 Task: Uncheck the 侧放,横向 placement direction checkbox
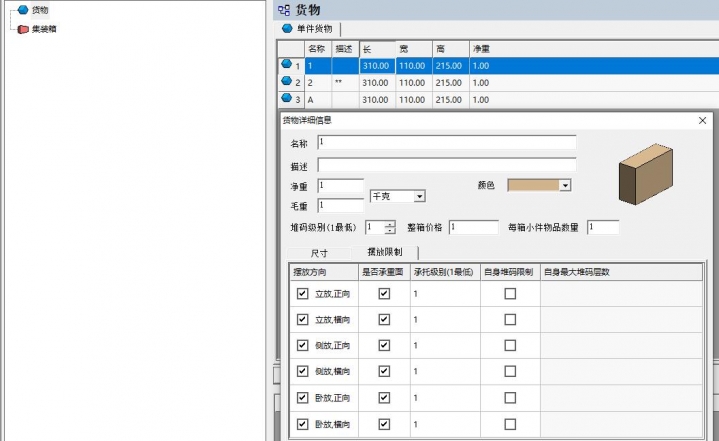tap(302, 371)
